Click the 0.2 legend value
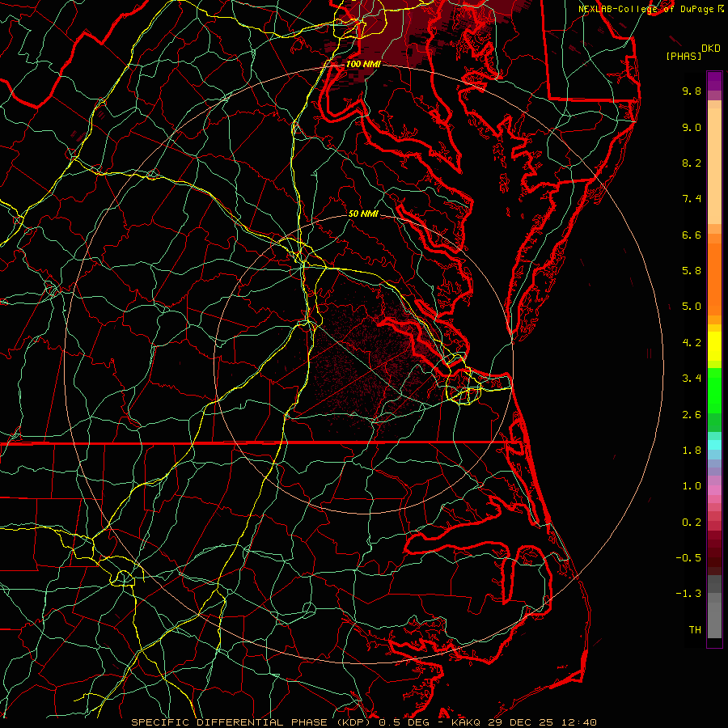 (692, 523)
